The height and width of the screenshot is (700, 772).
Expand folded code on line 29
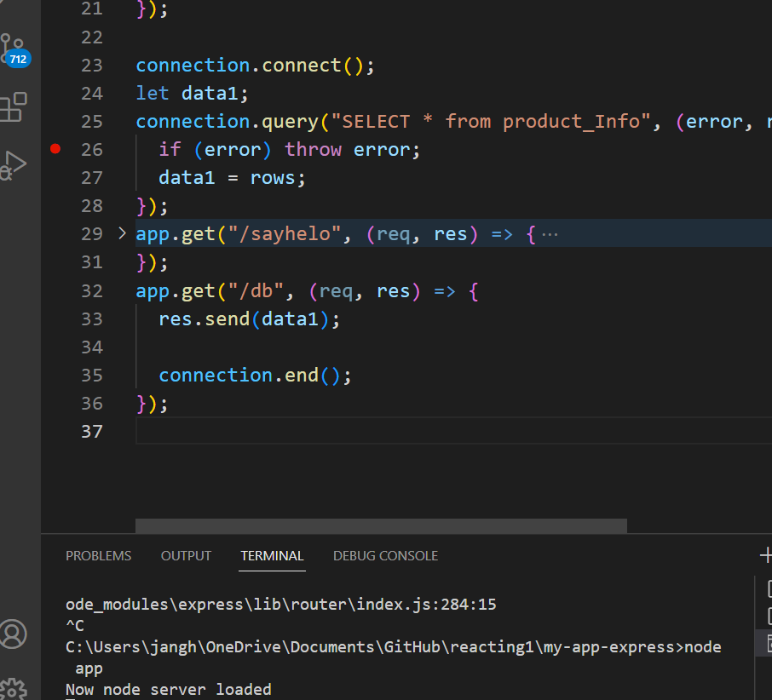point(122,233)
